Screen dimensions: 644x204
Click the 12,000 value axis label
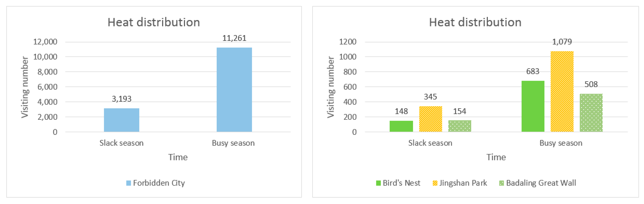click(x=45, y=42)
